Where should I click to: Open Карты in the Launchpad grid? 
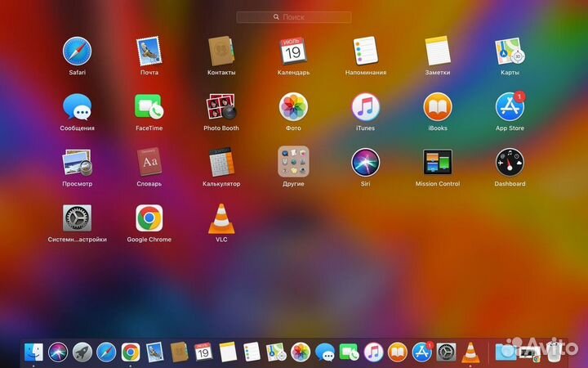click(x=510, y=52)
